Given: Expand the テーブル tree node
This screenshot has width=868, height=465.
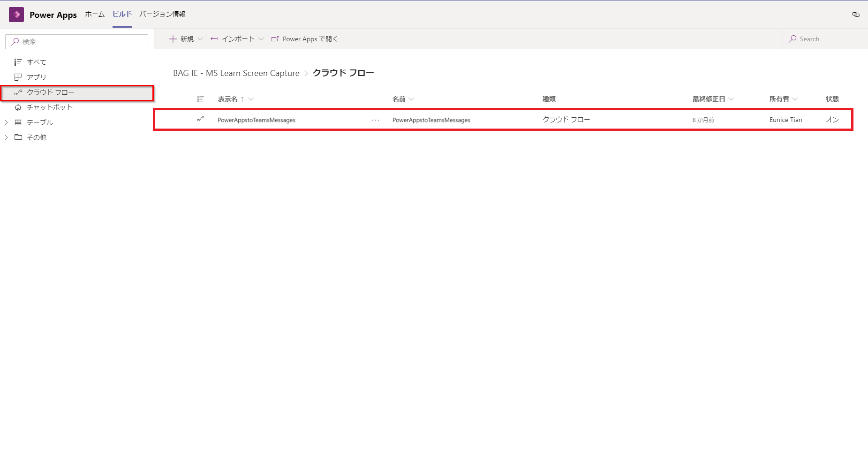Looking at the screenshot, I should [x=6, y=122].
